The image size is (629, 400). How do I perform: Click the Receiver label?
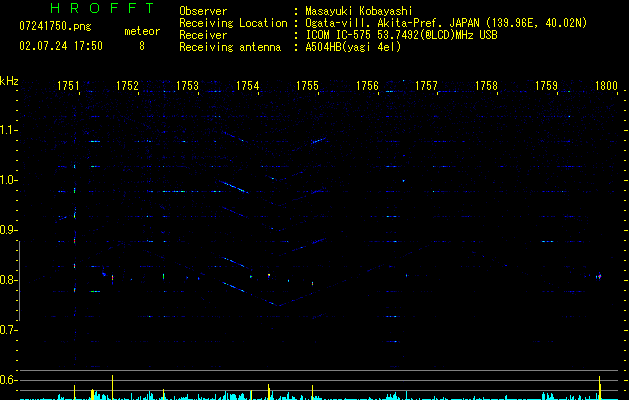(203, 35)
